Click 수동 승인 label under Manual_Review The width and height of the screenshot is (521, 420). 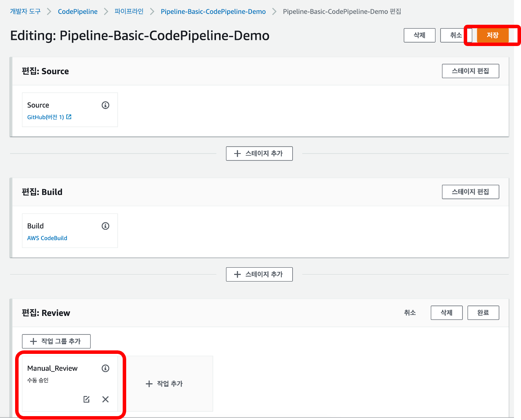point(38,381)
